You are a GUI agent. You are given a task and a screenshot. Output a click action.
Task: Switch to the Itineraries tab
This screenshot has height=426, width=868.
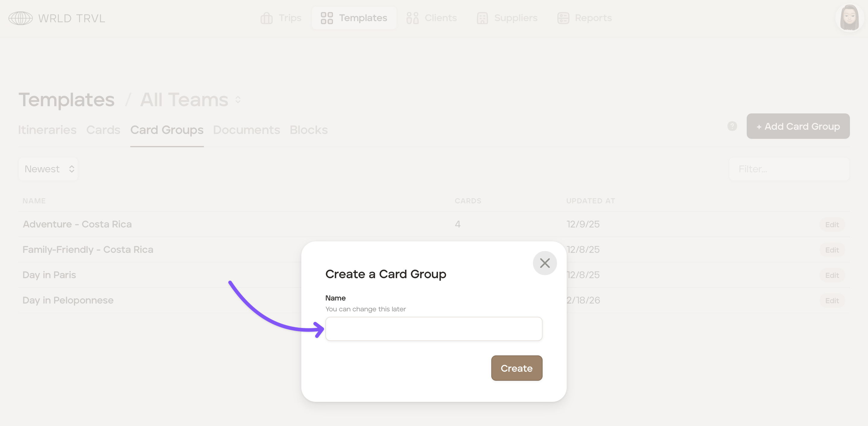[x=47, y=130]
